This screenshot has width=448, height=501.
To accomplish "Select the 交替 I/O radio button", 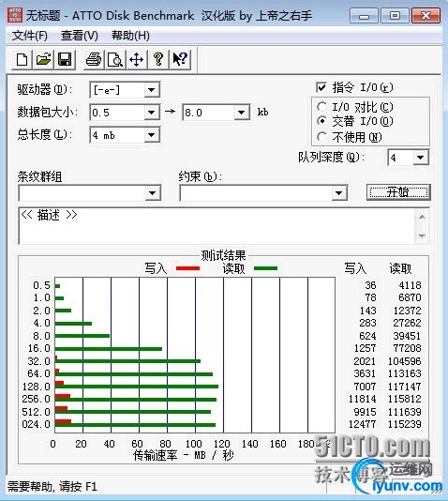I will (x=321, y=121).
